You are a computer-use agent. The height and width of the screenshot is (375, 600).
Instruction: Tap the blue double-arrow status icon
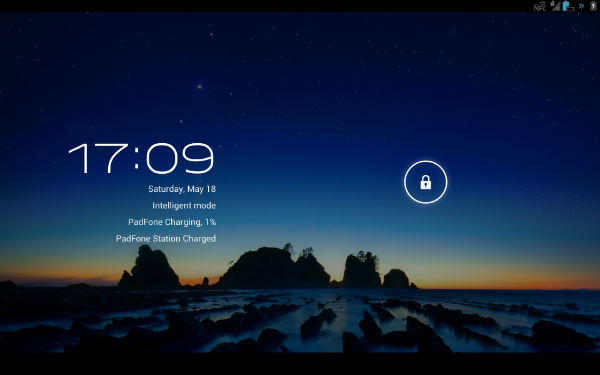581,6
